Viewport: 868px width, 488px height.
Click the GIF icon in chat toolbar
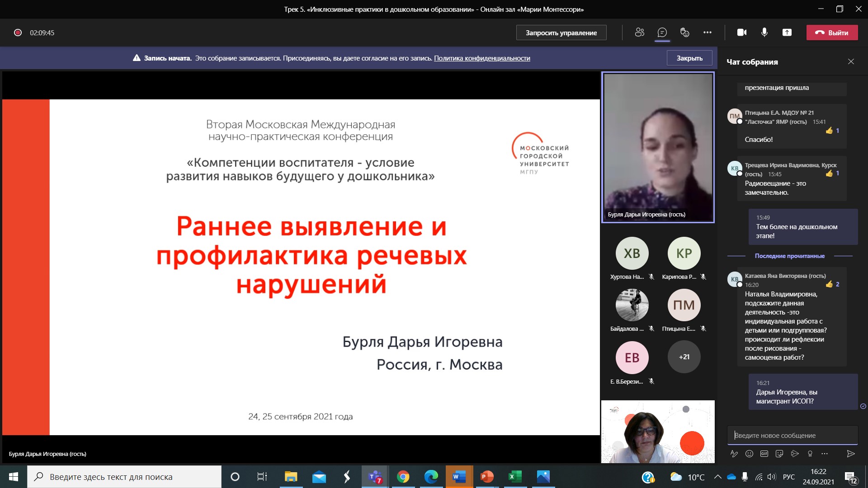pos(764,454)
